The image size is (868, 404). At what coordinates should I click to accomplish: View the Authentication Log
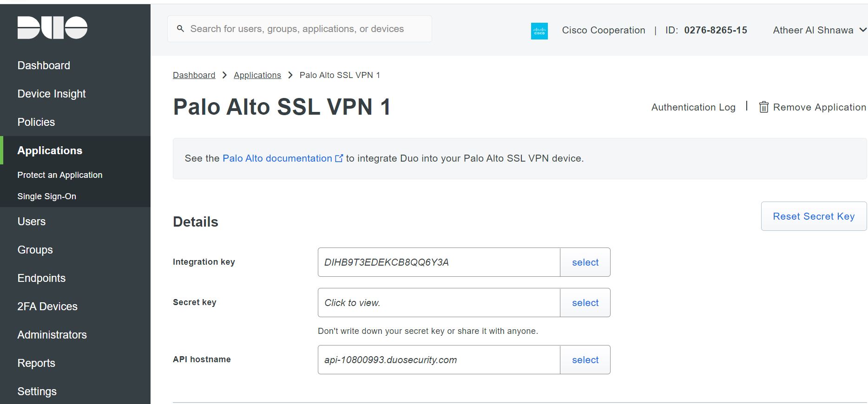pyautogui.click(x=693, y=107)
